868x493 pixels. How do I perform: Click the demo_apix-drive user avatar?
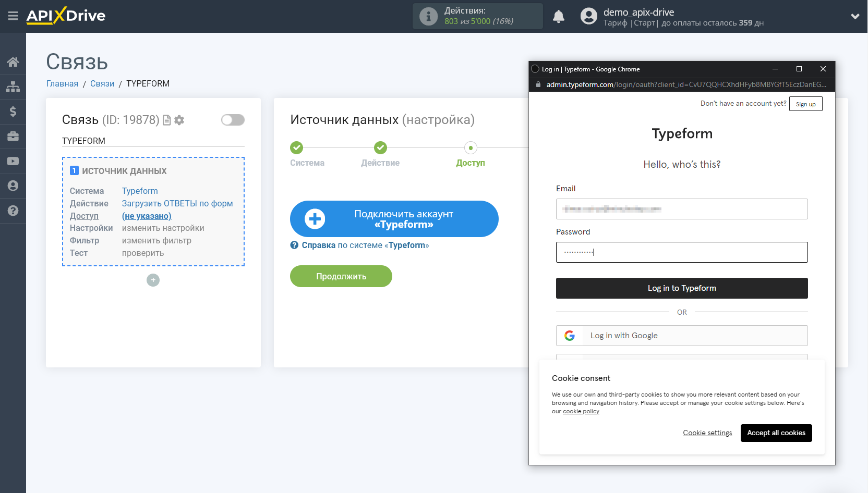[x=589, y=16]
